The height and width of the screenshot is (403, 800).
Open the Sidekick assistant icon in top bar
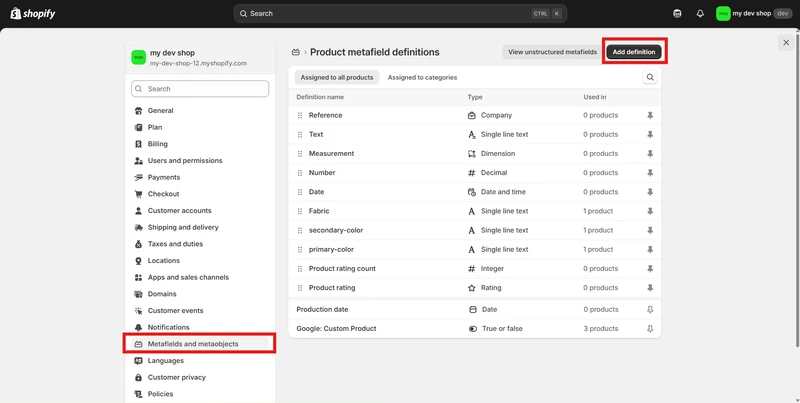pyautogui.click(x=677, y=14)
